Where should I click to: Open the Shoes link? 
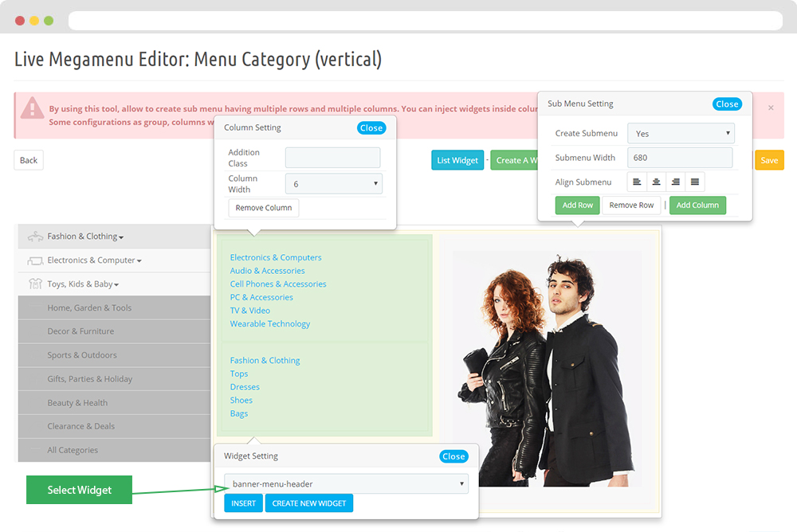tap(241, 400)
